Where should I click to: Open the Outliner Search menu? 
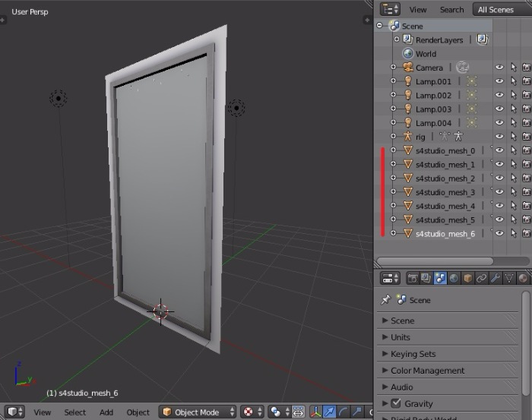[451, 9]
